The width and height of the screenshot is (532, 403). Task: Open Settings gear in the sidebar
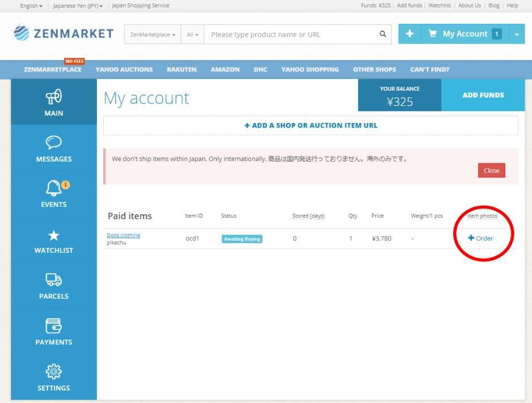click(54, 377)
